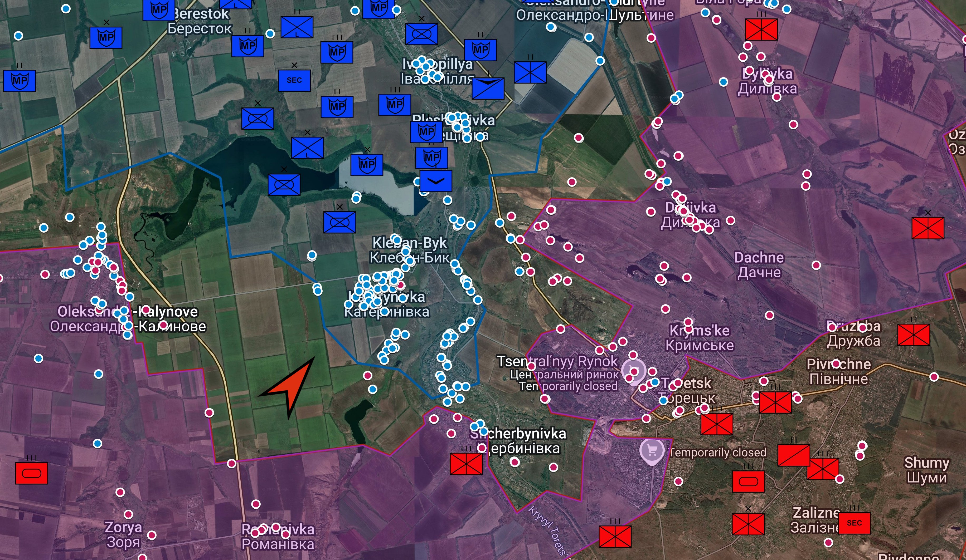Click red unit marker next to Druzhba
This screenshot has height=560, width=966.
pos(914,335)
